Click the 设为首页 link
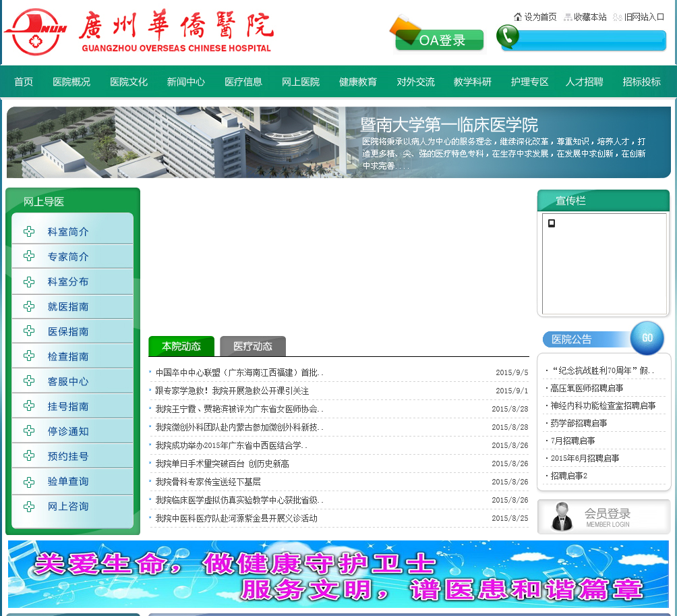The width and height of the screenshot is (677, 616). pos(541,18)
